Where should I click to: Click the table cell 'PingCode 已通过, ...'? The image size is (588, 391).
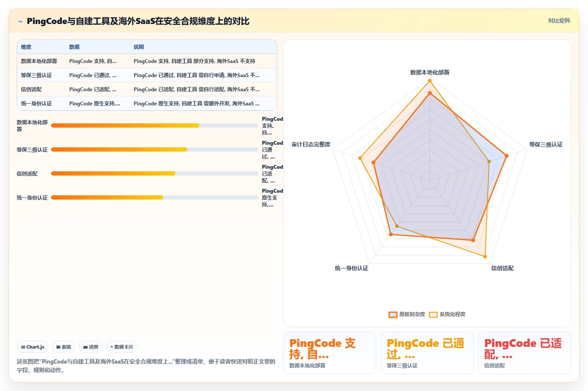click(x=93, y=75)
